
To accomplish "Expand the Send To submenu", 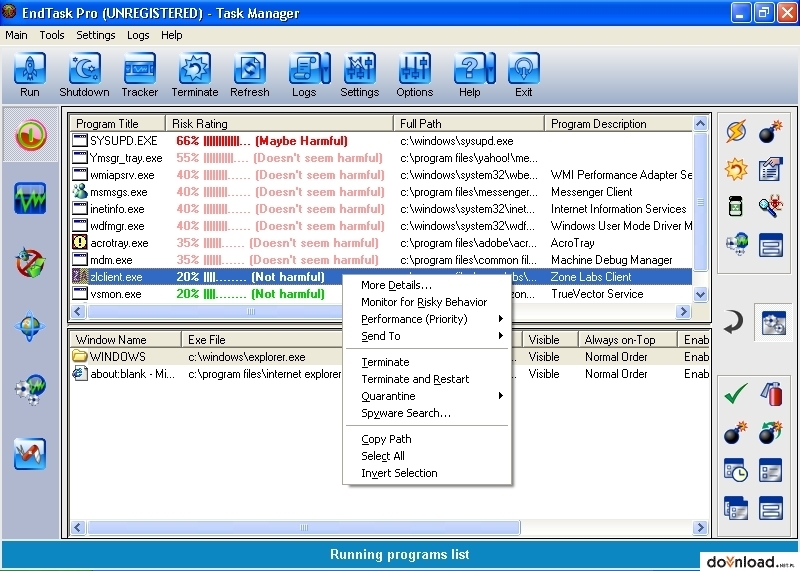I will tap(428, 336).
